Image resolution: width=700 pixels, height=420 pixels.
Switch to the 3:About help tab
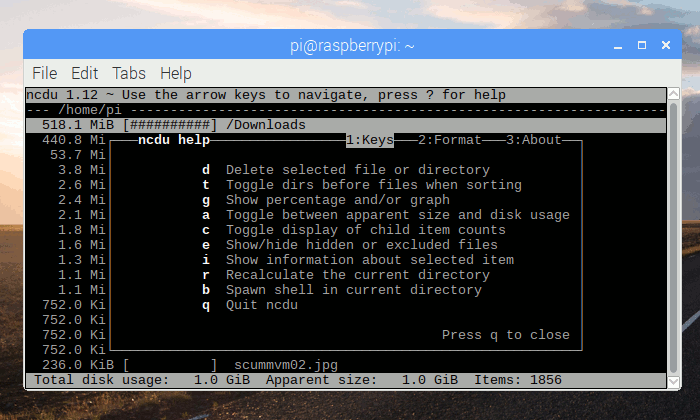[534, 140]
